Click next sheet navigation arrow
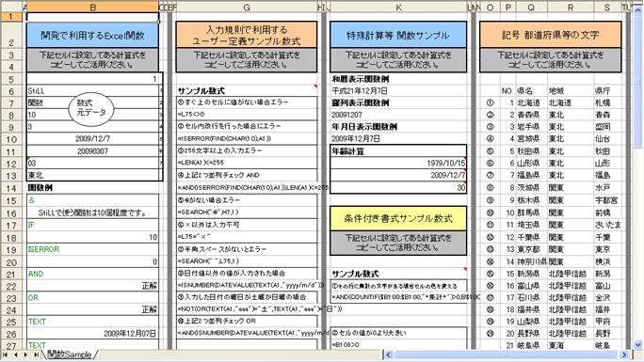Viewport: 644px width, 362px height. coord(25,354)
